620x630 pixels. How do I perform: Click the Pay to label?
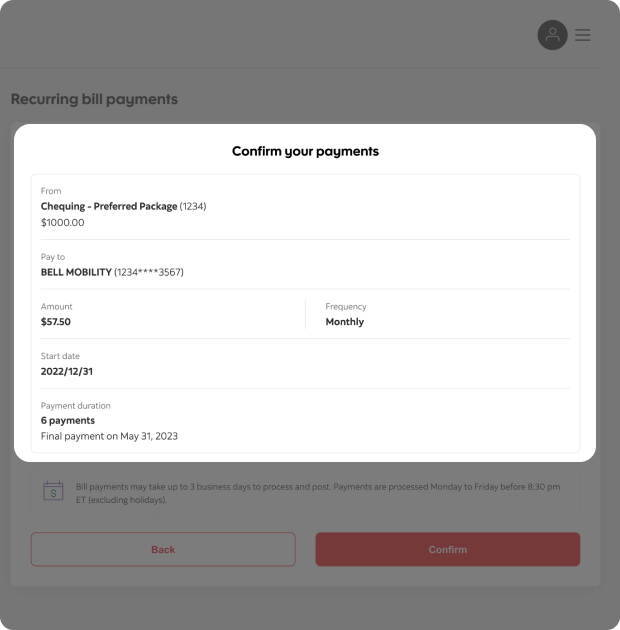click(x=53, y=257)
